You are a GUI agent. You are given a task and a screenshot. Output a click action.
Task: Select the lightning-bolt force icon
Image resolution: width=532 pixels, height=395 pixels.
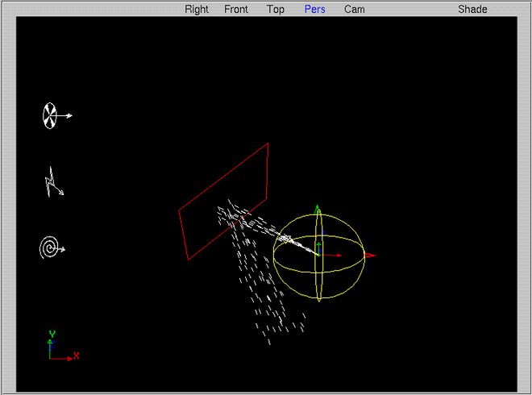[53, 183]
